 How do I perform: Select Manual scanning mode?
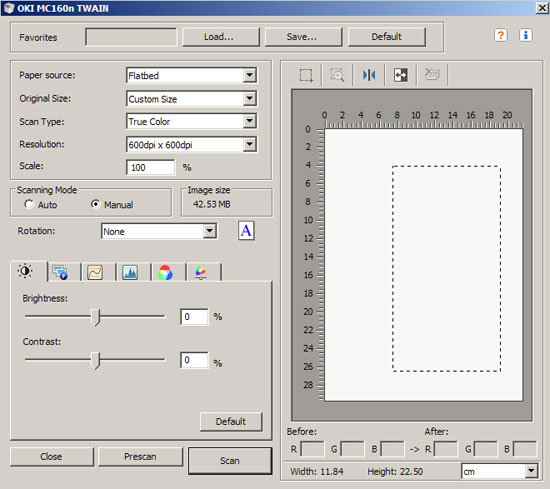95,204
